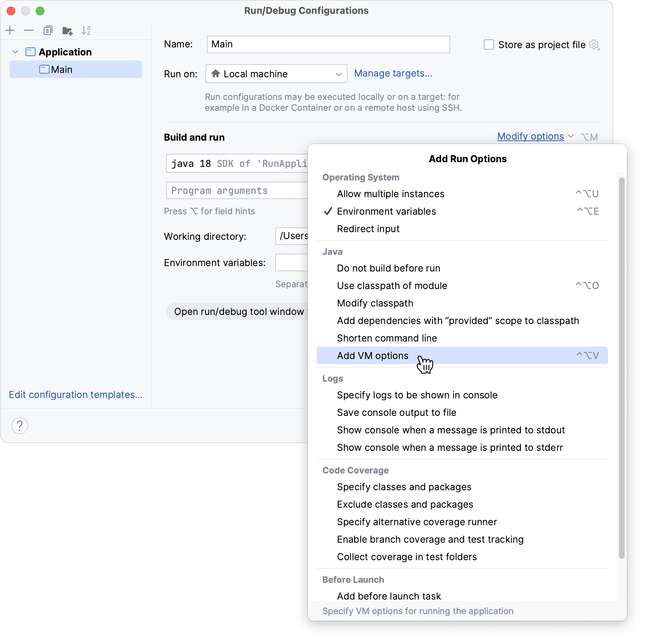
Task: Choose Shorten command line option
Action: 462,338
